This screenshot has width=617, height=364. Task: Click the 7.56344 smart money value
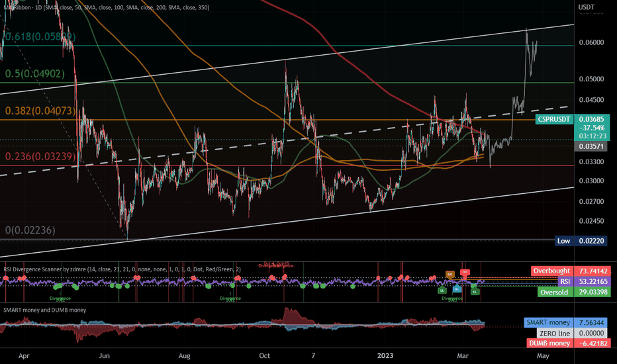[x=591, y=322]
